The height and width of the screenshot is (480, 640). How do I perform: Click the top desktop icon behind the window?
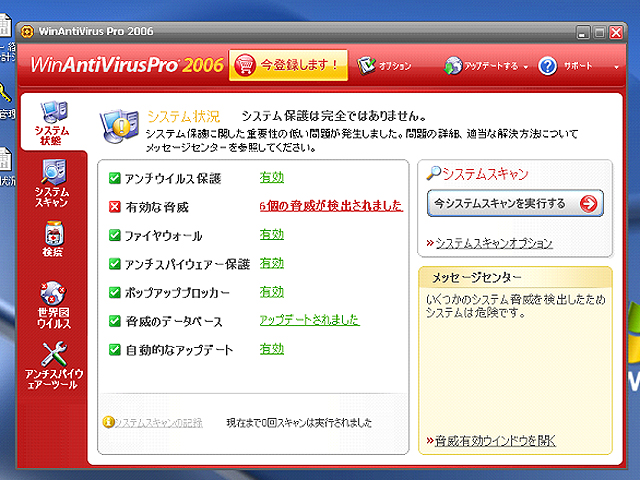pos(5,26)
